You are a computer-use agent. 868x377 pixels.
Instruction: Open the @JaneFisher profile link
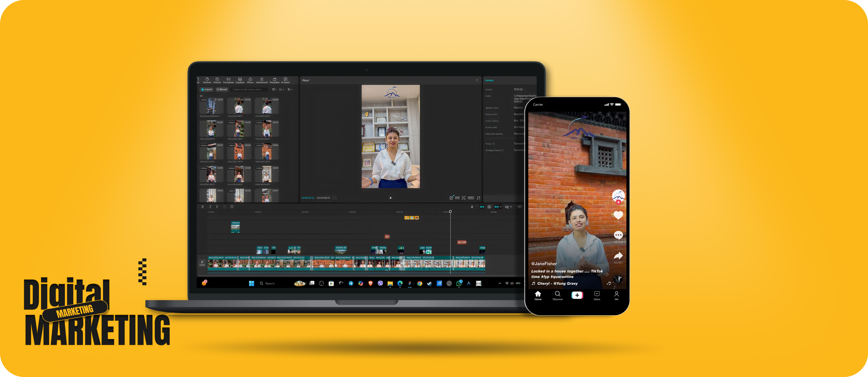(x=544, y=264)
